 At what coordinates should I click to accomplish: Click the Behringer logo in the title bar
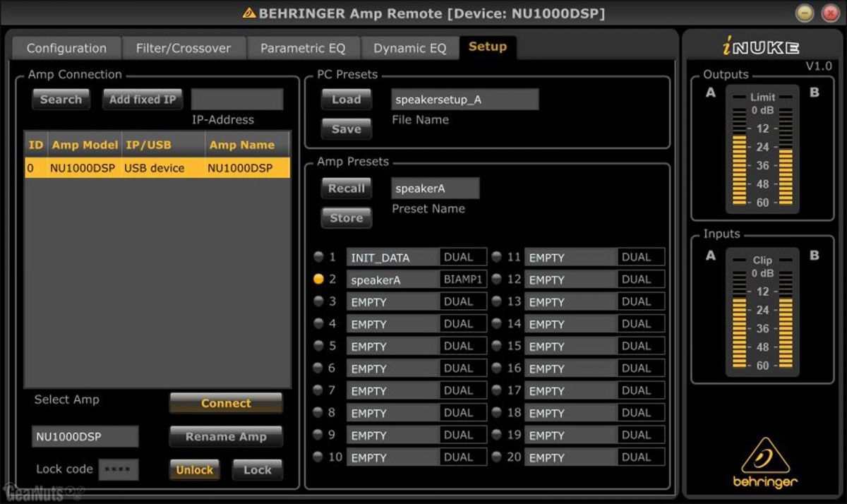pos(249,13)
